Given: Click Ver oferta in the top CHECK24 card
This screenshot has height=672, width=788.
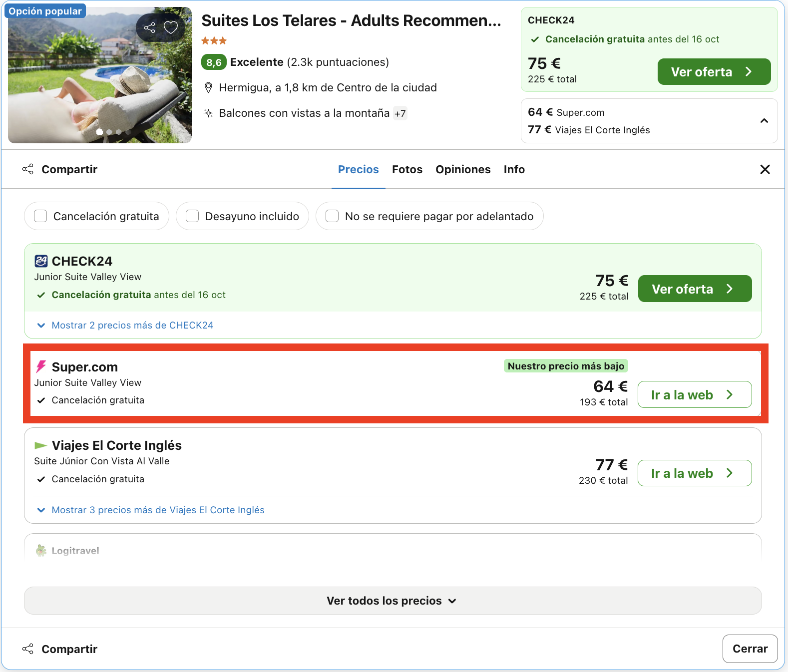Looking at the screenshot, I should click(x=714, y=72).
